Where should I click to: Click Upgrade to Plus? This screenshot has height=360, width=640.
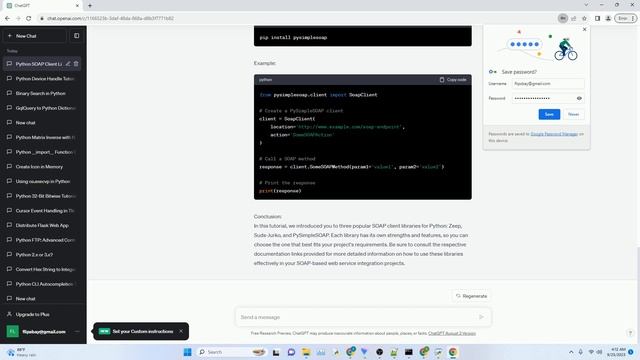tap(42, 314)
